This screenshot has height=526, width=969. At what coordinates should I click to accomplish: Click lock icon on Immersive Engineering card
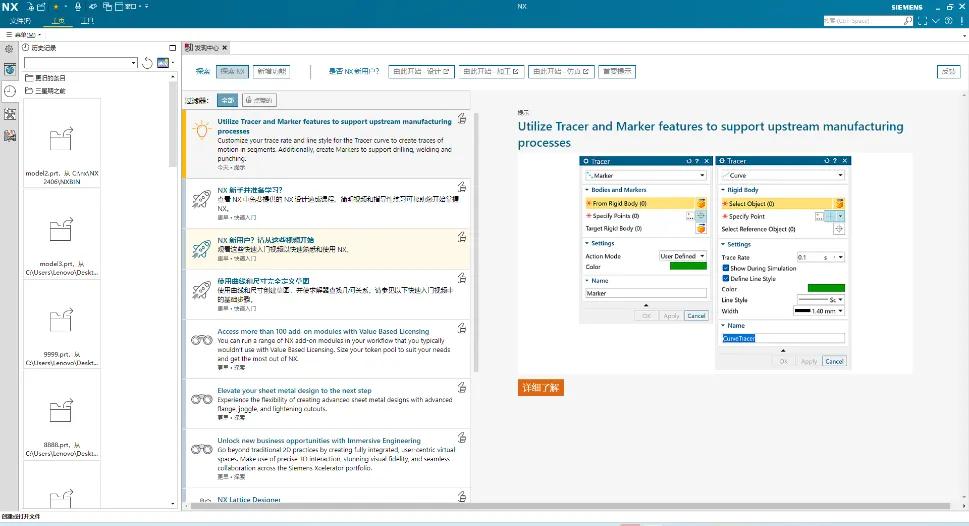pos(462,438)
